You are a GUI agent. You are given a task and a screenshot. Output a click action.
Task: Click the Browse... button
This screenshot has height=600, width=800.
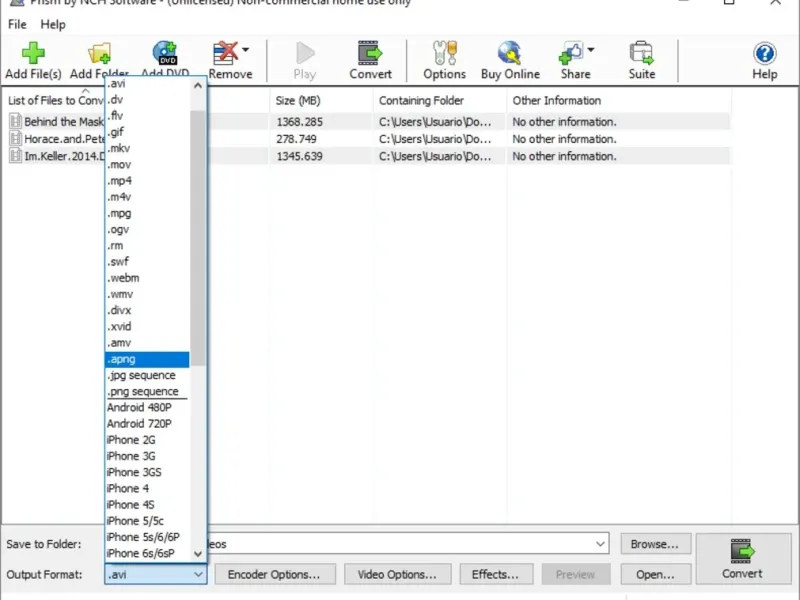pyautogui.click(x=656, y=544)
